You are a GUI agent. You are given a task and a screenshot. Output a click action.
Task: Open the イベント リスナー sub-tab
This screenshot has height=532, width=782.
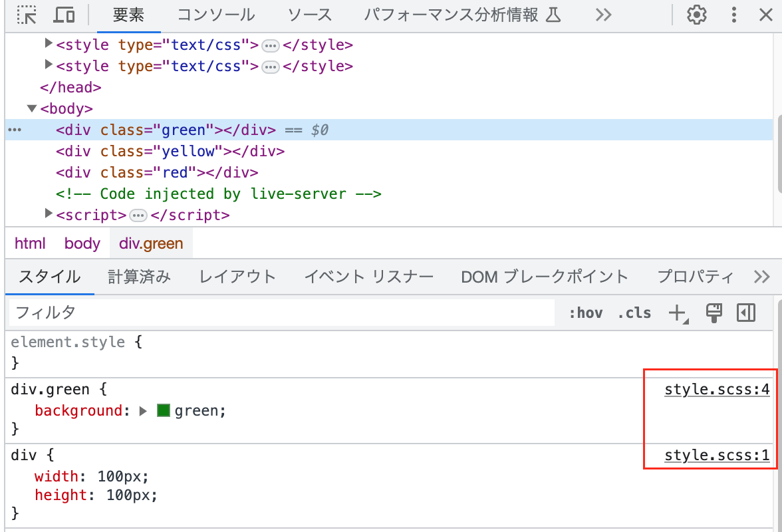[368, 277]
